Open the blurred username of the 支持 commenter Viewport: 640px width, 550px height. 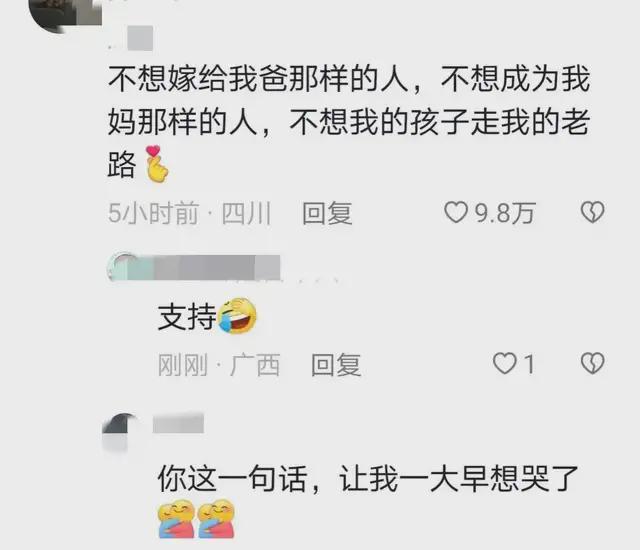[216, 268]
